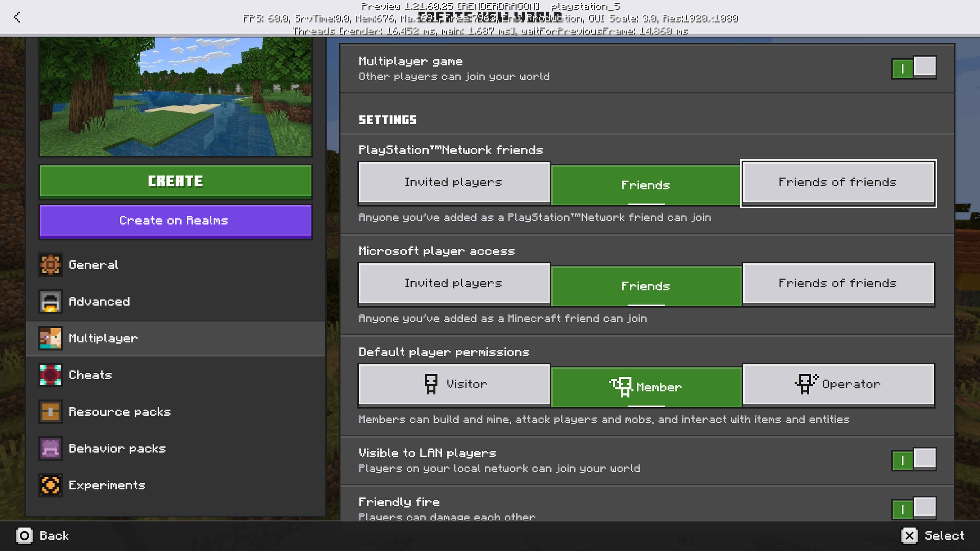
Task: Open Advanced settings furnace icon
Action: (x=50, y=302)
